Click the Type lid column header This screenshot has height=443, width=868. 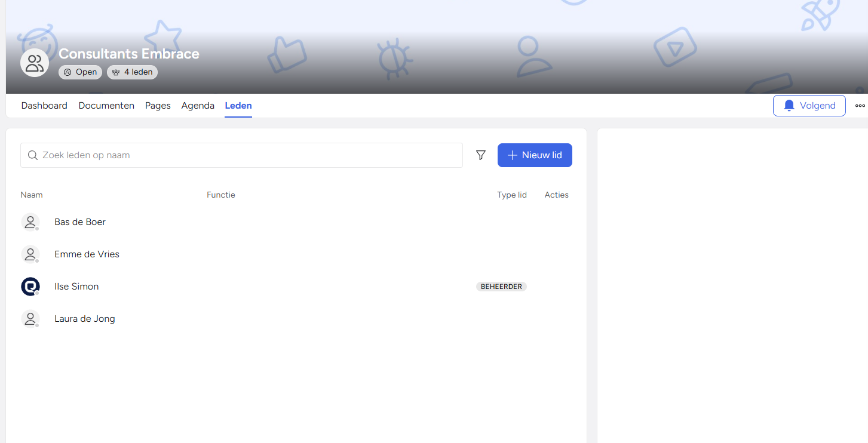coord(512,195)
